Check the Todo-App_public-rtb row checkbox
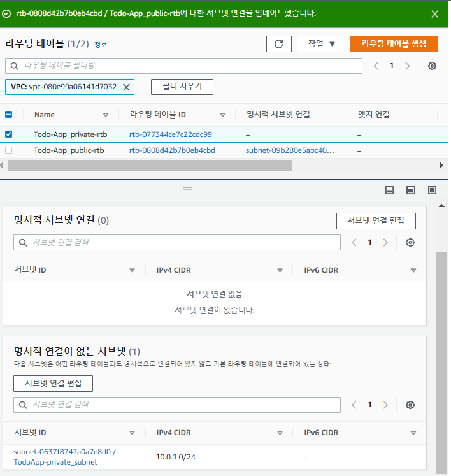 [x=8, y=150]
